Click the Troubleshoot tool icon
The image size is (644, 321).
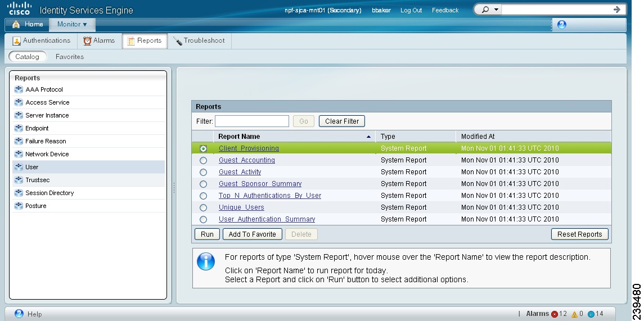(x=177, y=40)
